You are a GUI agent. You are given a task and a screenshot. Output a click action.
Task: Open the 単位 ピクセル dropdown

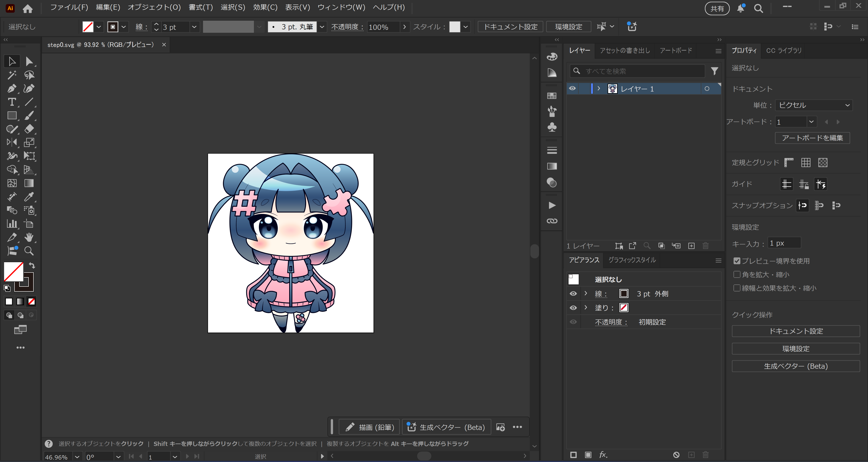814,105
